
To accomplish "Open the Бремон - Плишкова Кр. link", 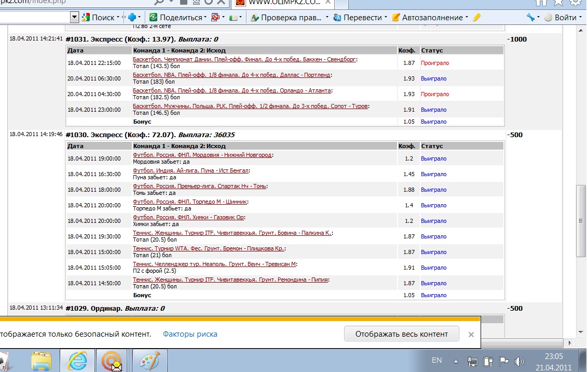I will (209, 248).
